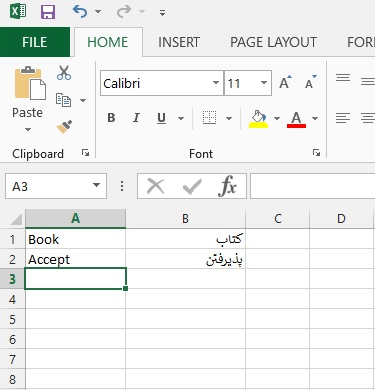Apply red font color

coord(296,119)
